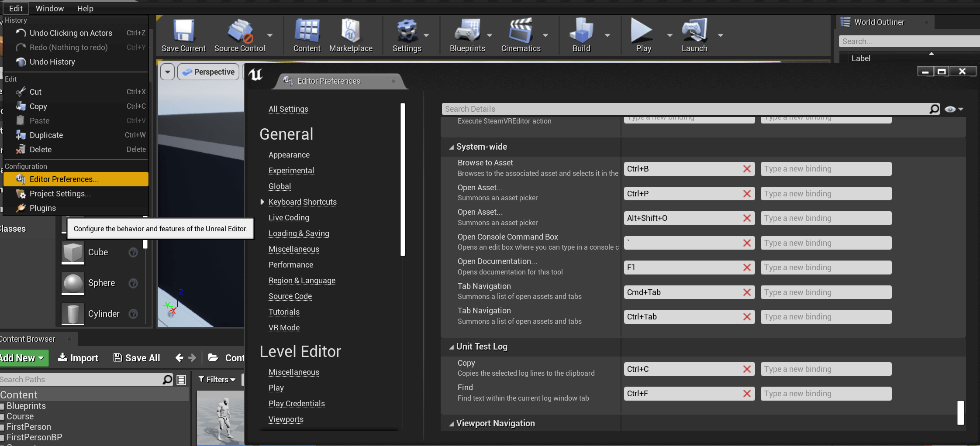Remove the Cmd+Tab binding
Image resolution: width=980 pixels, height=446 pixels.
pos(747,292)
